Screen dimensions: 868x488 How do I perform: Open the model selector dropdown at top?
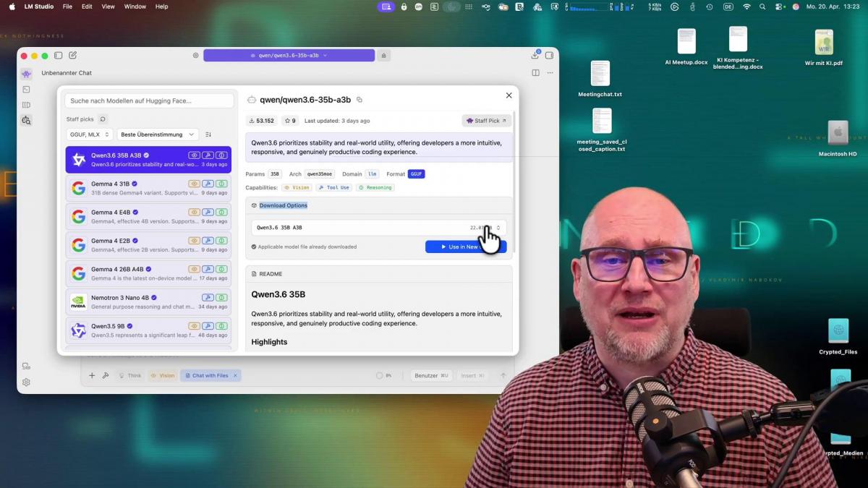tap(289, 56)
